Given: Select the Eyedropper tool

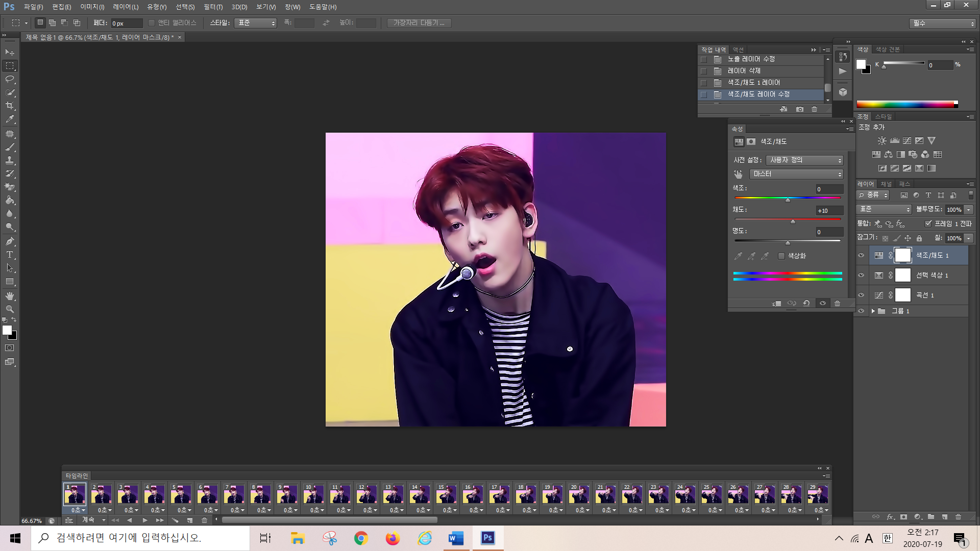Looking at the screenshot, I should click(x=10, y=119).
